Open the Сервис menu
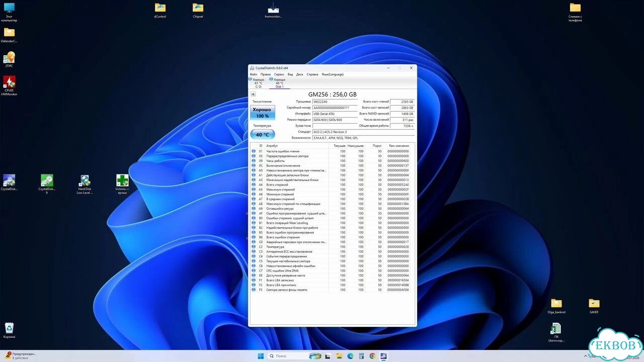644x362 pixels. pyautogui.click(x=279, y=74)
